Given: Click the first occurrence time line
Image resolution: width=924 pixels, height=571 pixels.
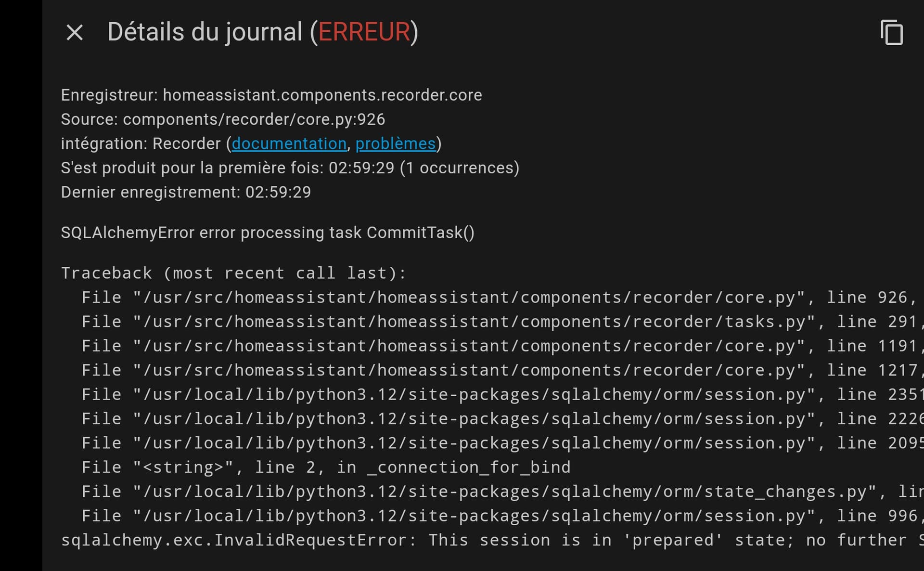Looking at the screenshot, I should click(290, 168).
